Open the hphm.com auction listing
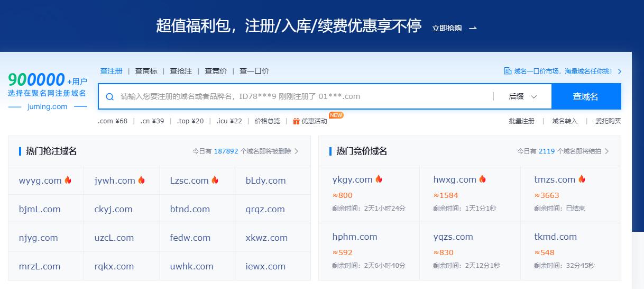Image resolution: width=644 pixels, height=289 pixels. coord(355,237)
